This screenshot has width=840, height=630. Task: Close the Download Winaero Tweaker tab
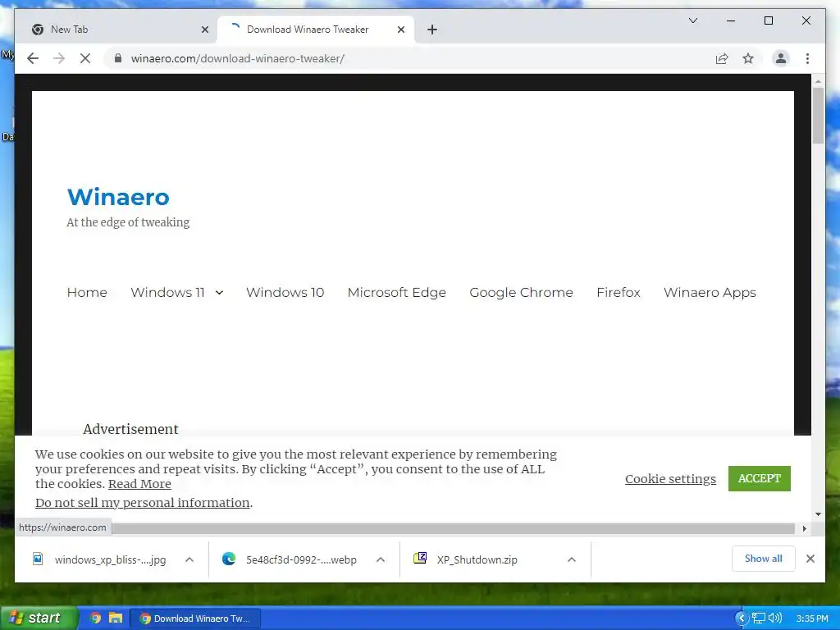tap(400, 30)
